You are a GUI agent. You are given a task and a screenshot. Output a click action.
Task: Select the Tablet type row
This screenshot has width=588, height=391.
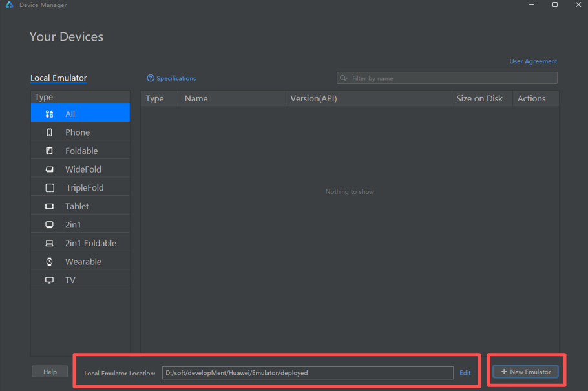(80, 206)
